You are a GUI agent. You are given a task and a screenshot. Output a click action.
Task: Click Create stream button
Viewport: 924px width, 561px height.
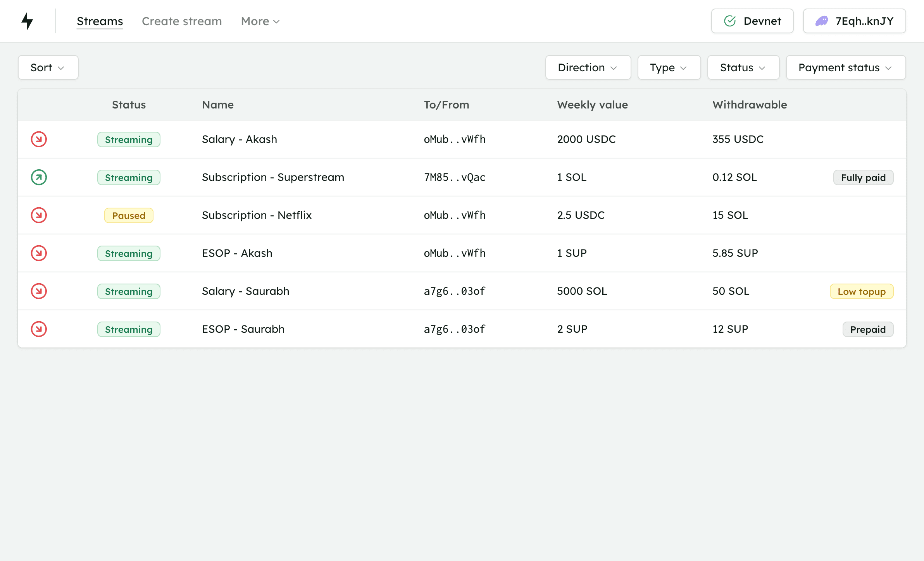coord(181,21)
